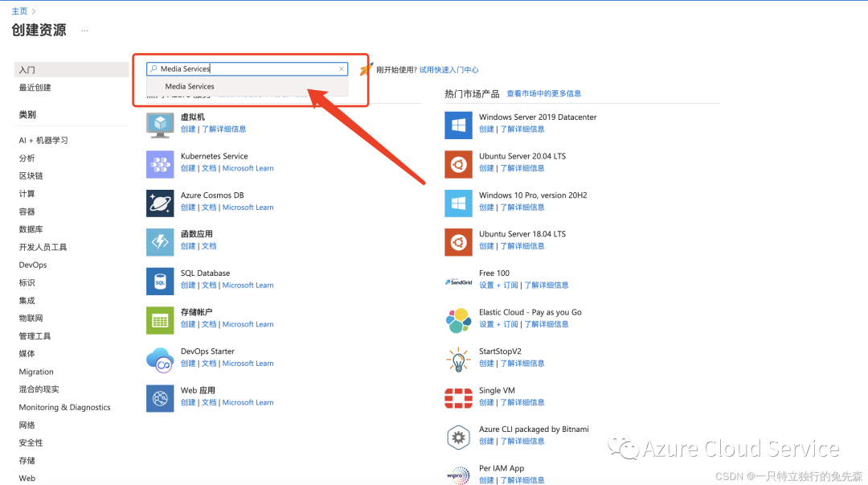The image size is (868, 485).
Task: Click the SQL Database icon
Action: pyautogui.click(x=160, y=281)
